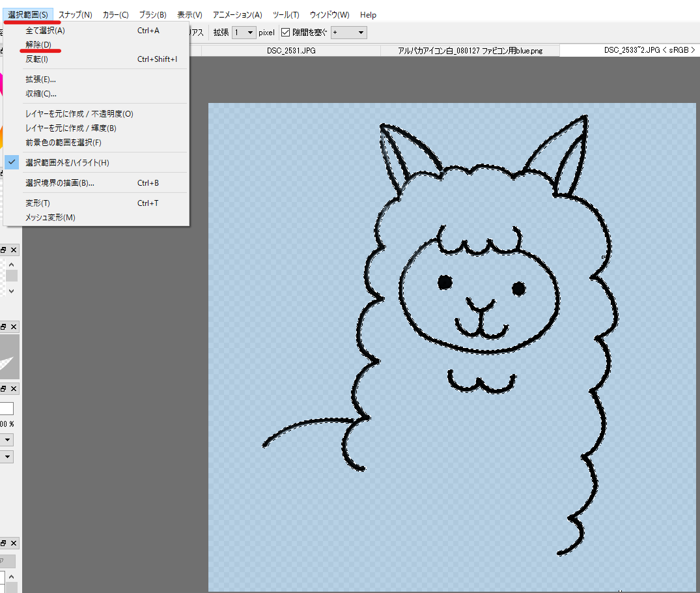This screenshot has width=700, height=593.
Task: Switch to the DSC_2533~2.JPG tab
Action: pos(630,50)
